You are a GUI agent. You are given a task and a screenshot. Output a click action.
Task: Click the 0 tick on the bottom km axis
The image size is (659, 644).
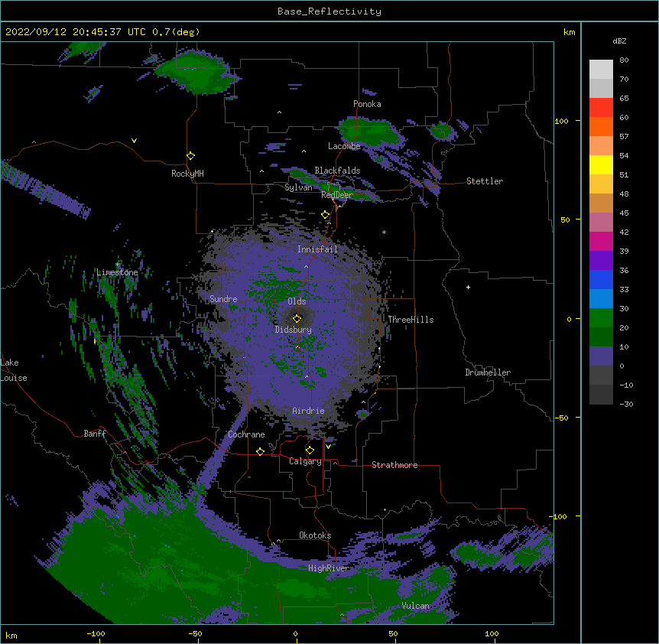295,634
